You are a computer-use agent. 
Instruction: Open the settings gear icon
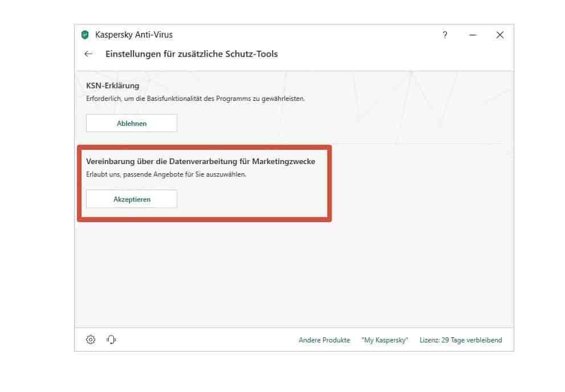tap(91, 340)
